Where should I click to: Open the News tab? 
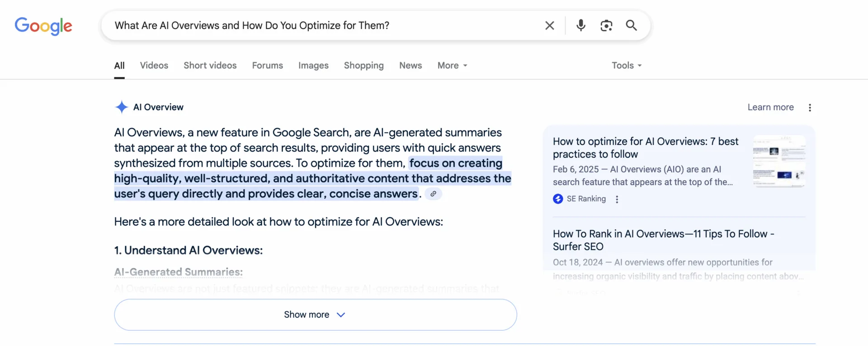pyautogui.click(x=410, y=65)
